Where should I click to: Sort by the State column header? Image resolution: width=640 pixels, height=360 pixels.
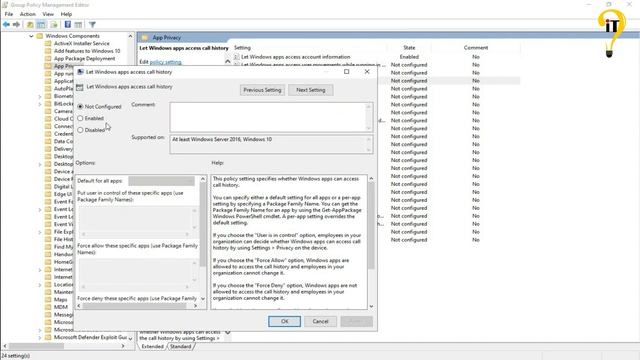[409, 48]
